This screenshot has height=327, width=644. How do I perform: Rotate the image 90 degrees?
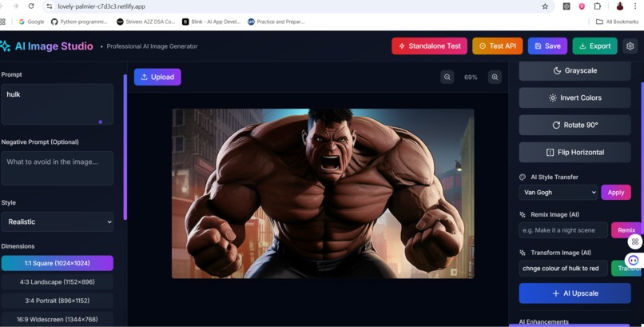(574, 125)
